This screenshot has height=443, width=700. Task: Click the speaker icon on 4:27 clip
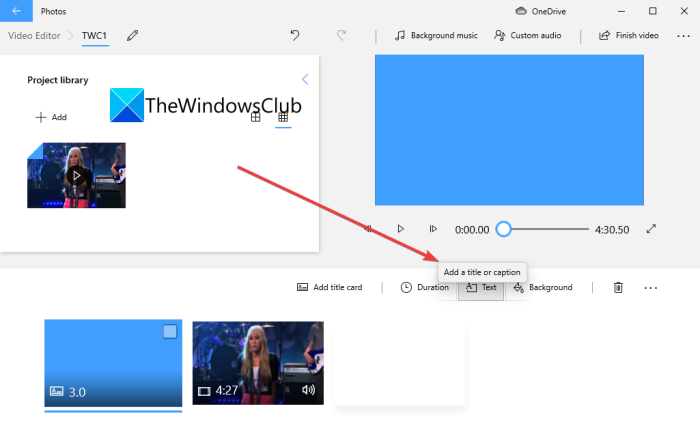coord(308,390)
